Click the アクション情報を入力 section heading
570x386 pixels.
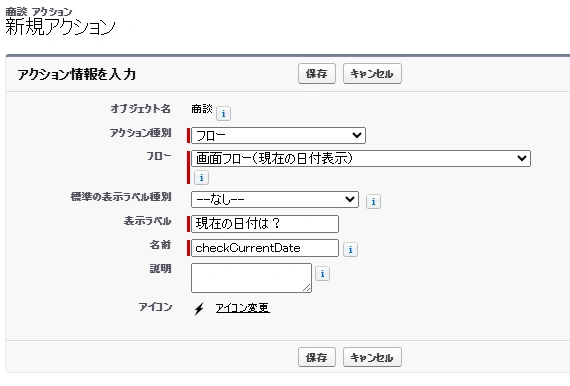pos(77,75)
